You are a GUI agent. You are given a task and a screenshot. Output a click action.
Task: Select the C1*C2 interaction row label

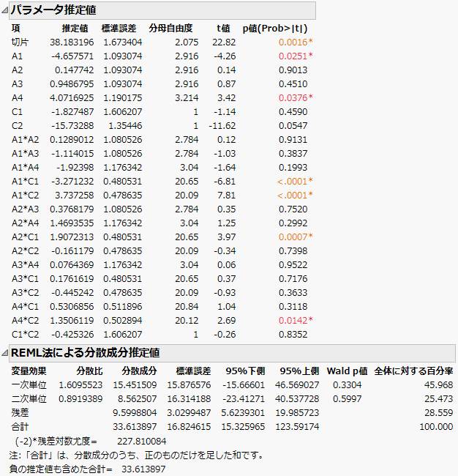coord(26,335)
